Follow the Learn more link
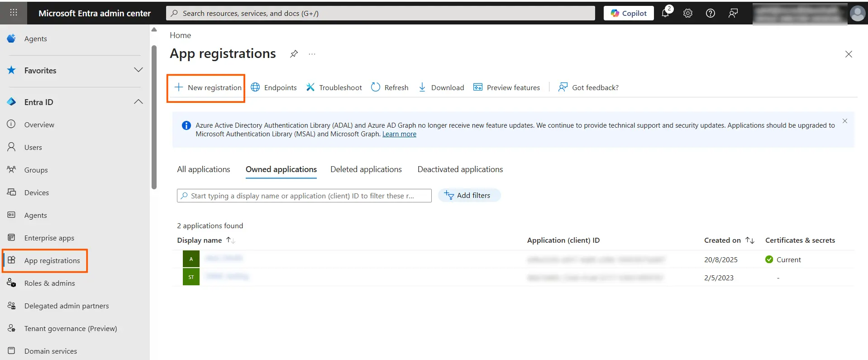This screenshot has width=868, height=360. [399, 134]
